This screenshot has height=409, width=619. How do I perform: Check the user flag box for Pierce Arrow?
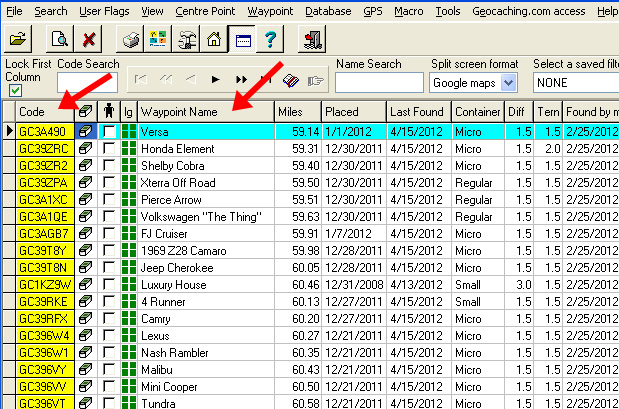[x=109, y=199]
